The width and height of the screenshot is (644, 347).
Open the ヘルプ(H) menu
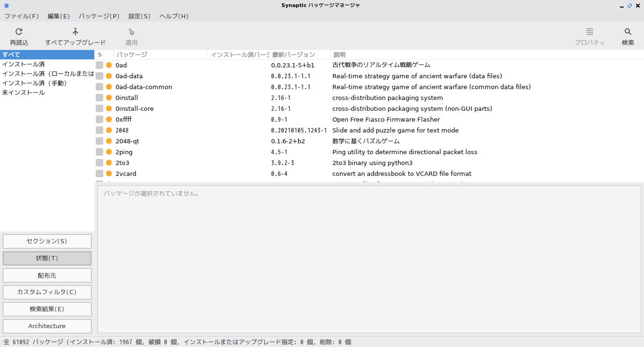click(174, 16)
